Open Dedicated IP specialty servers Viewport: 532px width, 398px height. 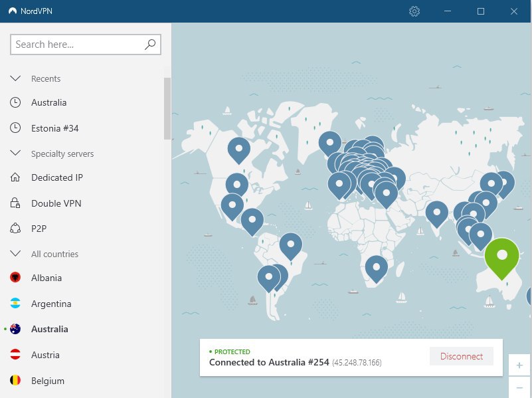tap(57, 177)
